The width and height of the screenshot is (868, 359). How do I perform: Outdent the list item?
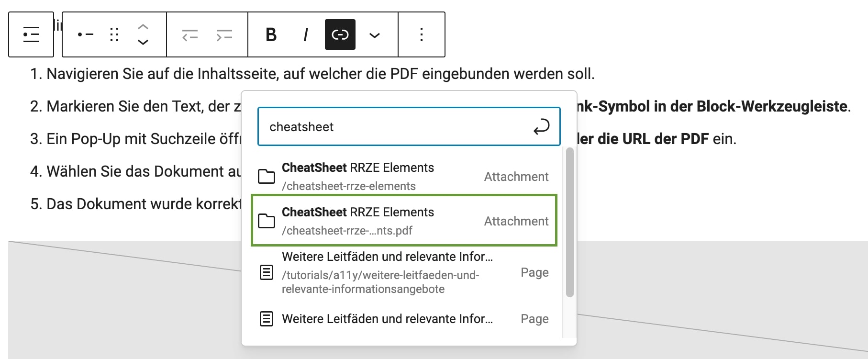click(190, 34)
